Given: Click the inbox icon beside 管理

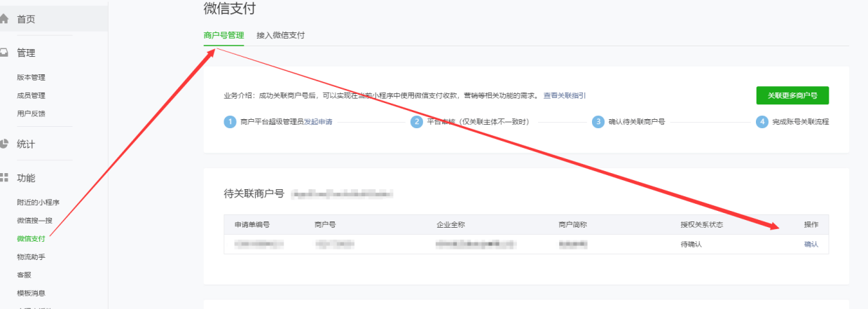Looking at the screenshot, I should coord(4,53).
